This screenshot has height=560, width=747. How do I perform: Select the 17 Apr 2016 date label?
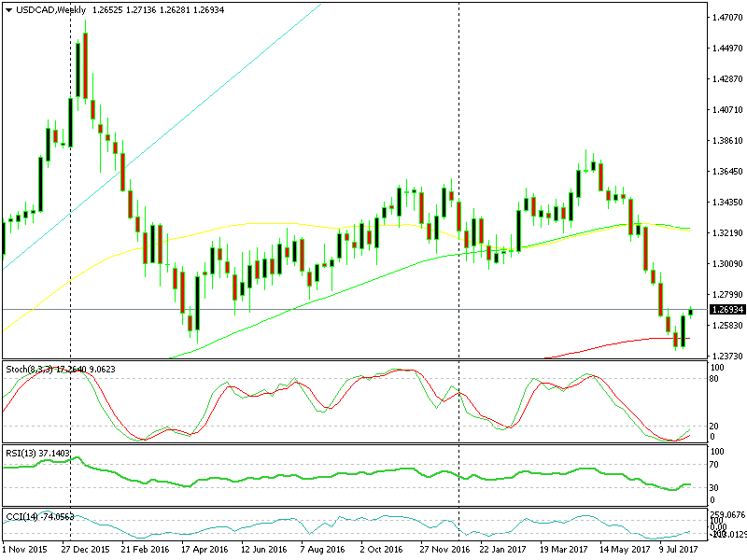[x=204, y=550]
